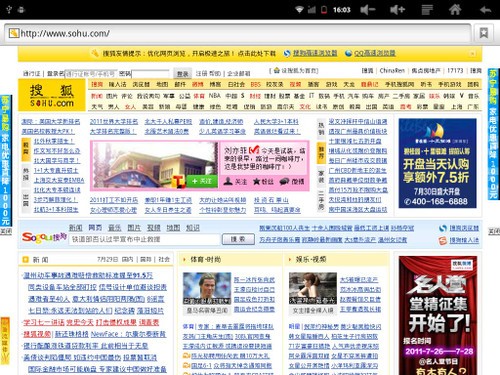
Task: Click the Sogou 搜索 search button
Action: 238,239
